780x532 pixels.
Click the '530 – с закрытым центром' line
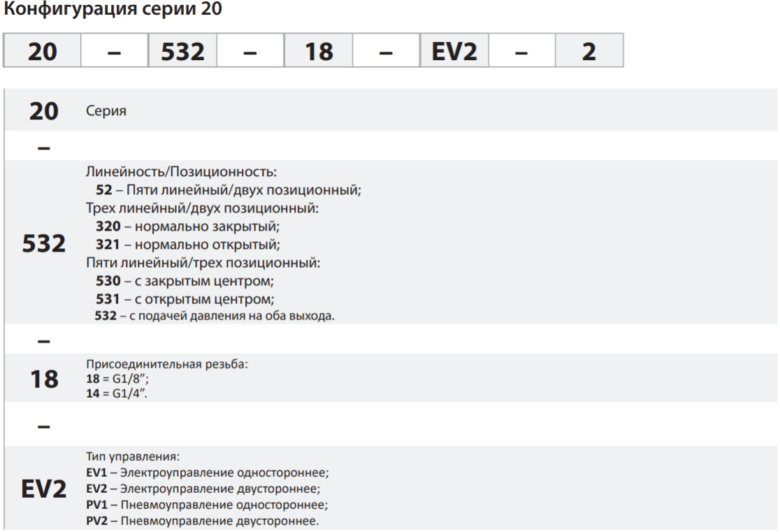(185, 281)
